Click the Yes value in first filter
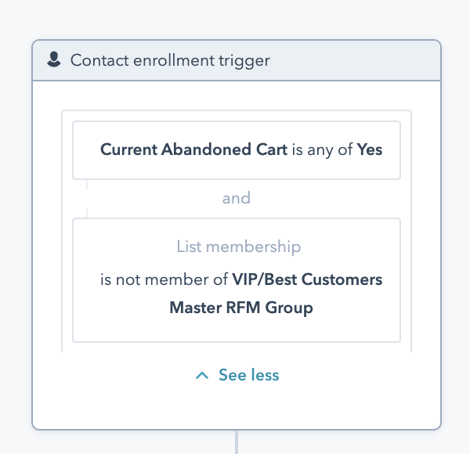Viewport: 470px width, 454px height. point(369,149)
